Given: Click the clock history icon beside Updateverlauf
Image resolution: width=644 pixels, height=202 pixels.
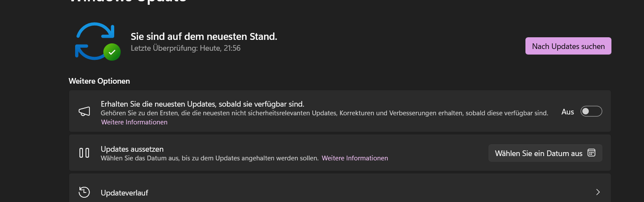Looking at the screenshot, I should [84, 192].
